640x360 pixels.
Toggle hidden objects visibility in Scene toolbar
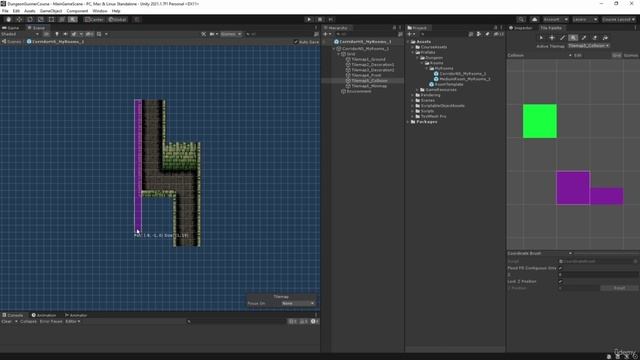89,34
